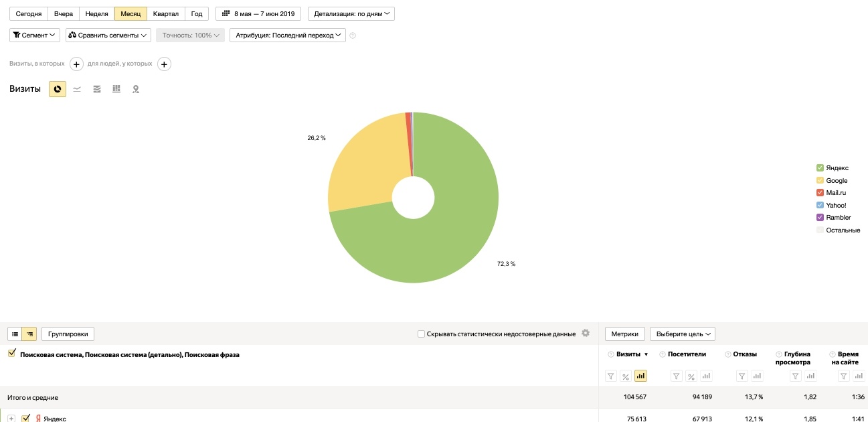This screenshot has height=422, width=868.
Task: Switch to the line chart view icon
Action: 77,89
